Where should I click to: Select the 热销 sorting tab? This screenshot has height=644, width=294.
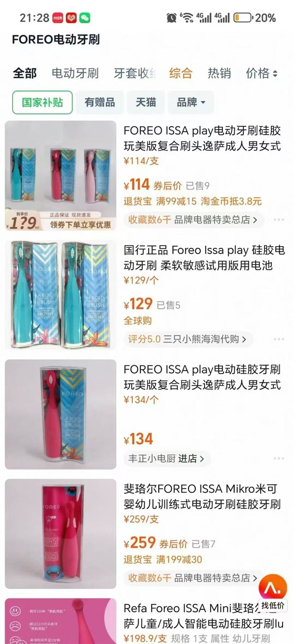coord(219,73)
